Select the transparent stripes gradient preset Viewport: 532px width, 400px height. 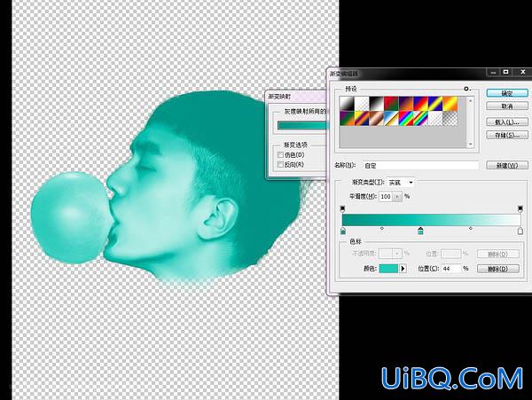[435, 119]
